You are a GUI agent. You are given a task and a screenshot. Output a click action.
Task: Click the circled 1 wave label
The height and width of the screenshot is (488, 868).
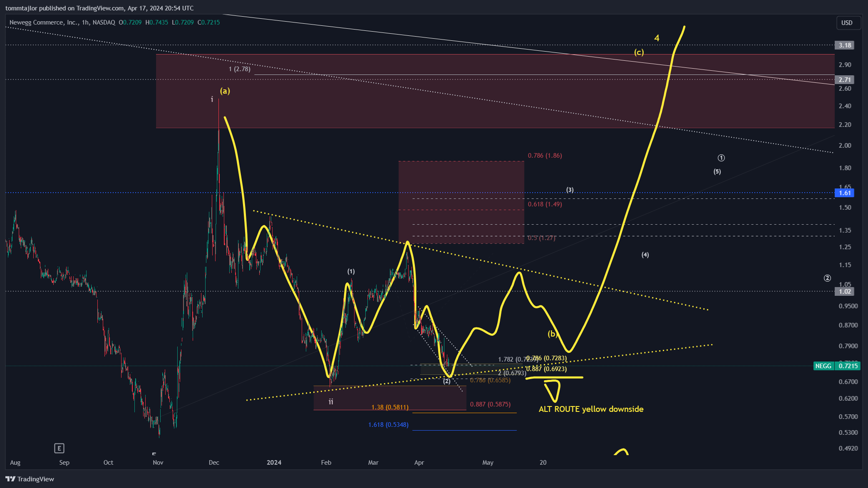coord(721,158)
